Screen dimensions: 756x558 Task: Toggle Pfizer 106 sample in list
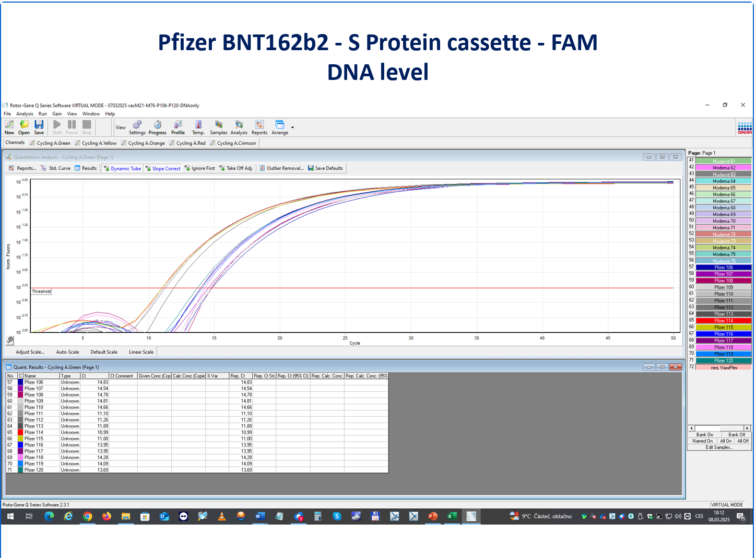pyautogui.click(x=724, y=267)
